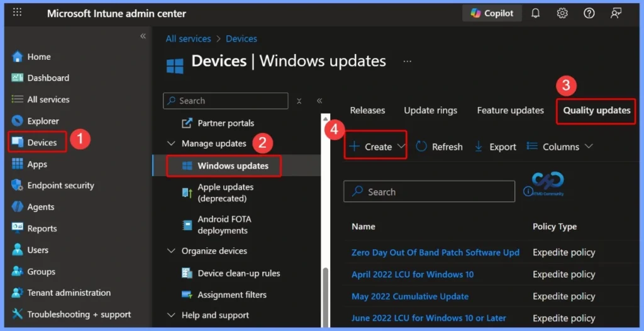This screenshot has height=331, width=644.
Task: Collapse the main left navigation menu
Action: click(143, 36)
